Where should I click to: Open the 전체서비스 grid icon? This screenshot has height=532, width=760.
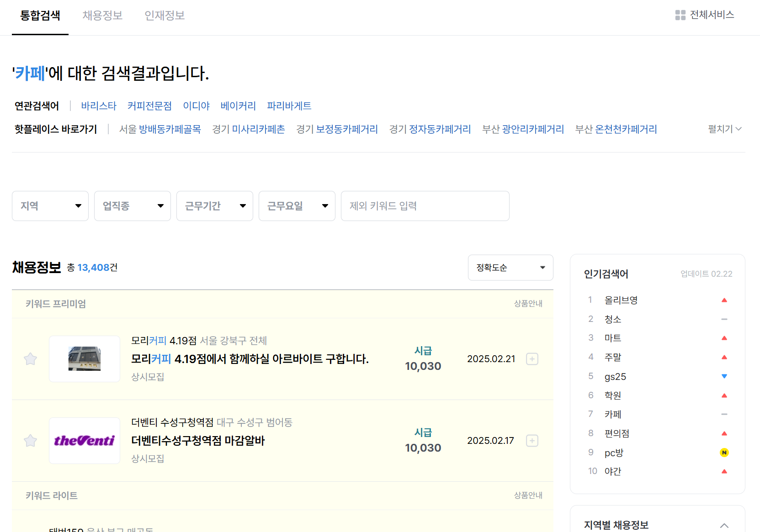coord(680,15)
